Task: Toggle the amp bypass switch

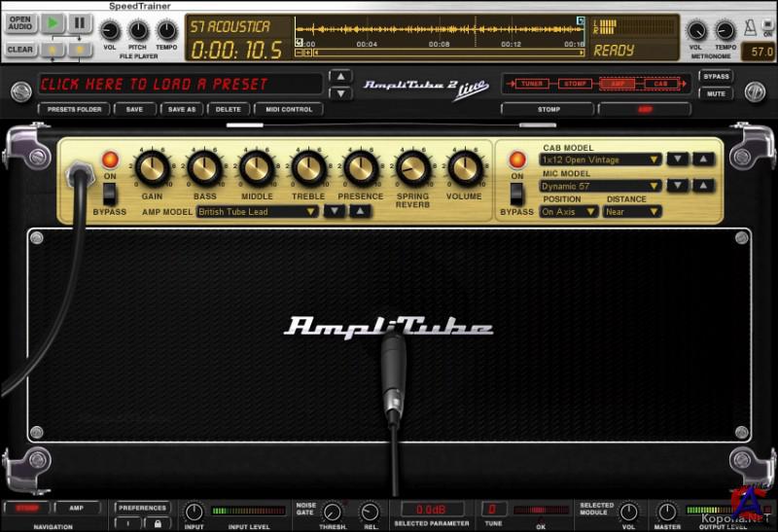Action: coord(110,194)
